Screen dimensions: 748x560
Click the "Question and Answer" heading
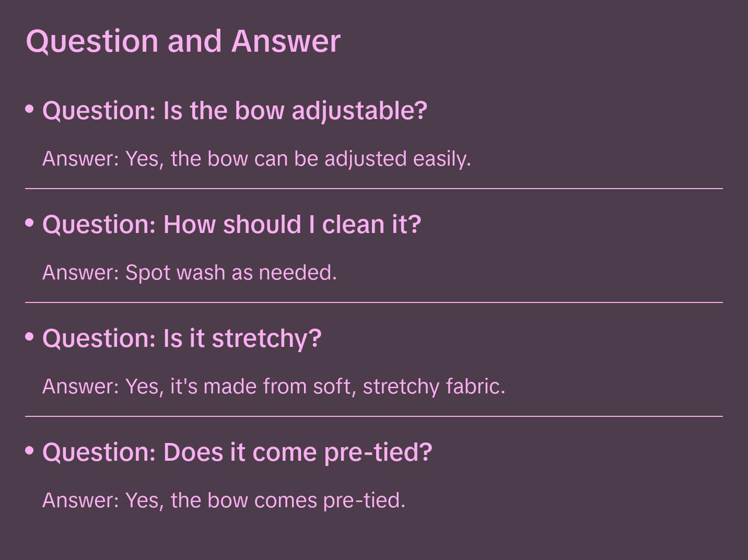coord(183,41)
